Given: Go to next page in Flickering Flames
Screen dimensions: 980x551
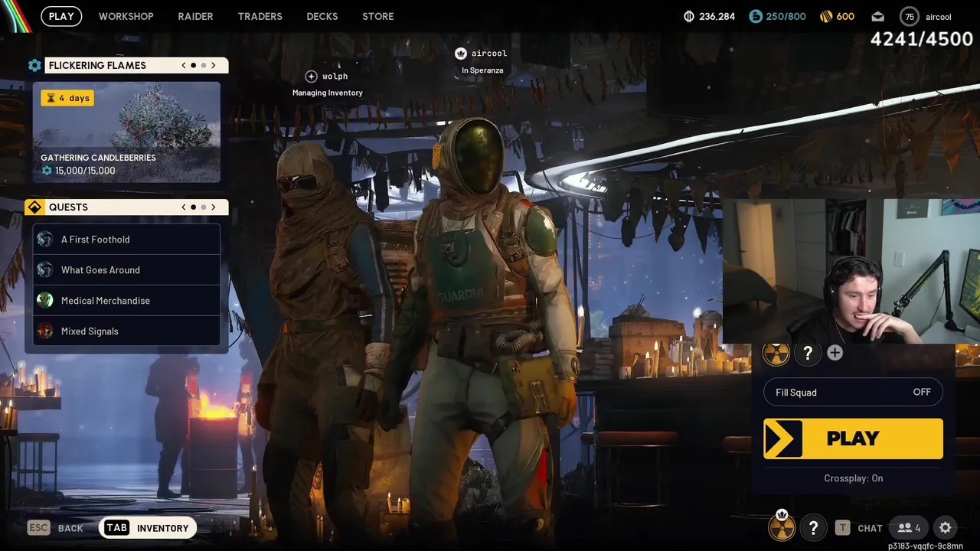Looking at the screenshot, I should (x=214, y=65).
